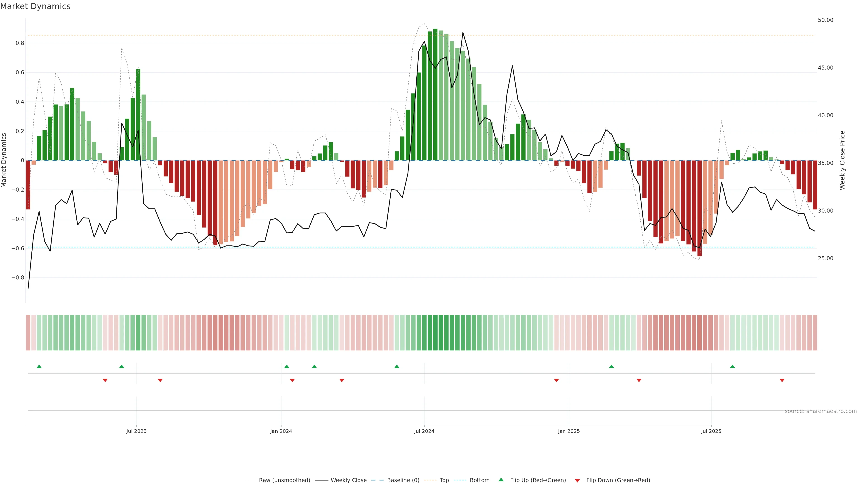Hide the Bottom threshold line via legend
The height and width of the screenshot is (488, 868).
[479, 480]
